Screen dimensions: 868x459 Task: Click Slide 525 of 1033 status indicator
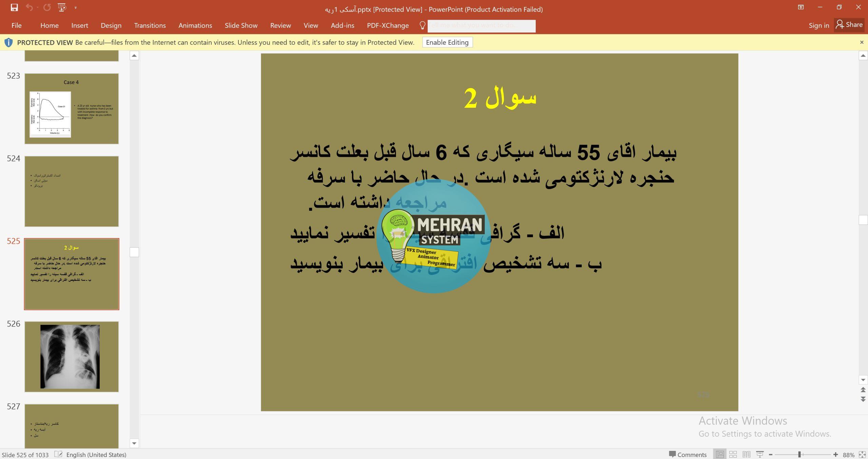coord(25,455)
